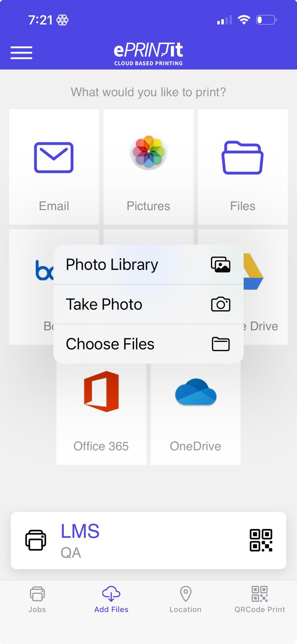
Task: Open the hamburger menu
Action: coord(21,53)
